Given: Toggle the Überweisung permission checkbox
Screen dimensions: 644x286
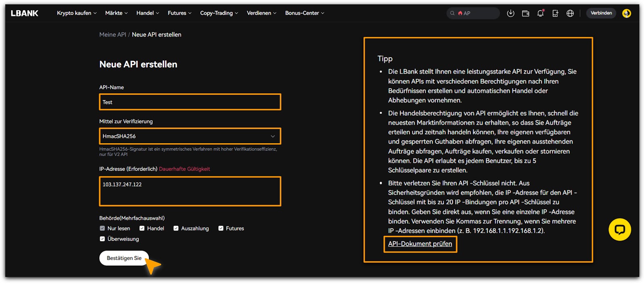Looking at the screenshot, I should (102, 239).
